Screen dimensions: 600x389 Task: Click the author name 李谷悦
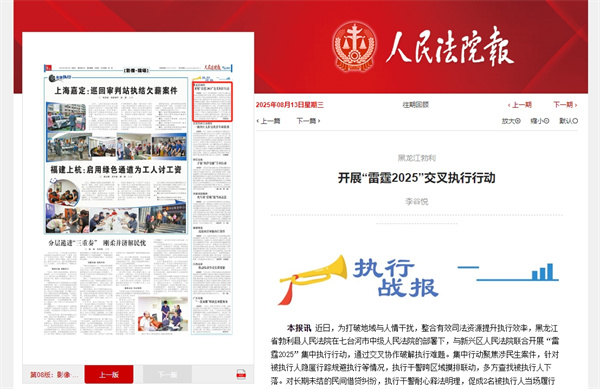pos(417,201)
